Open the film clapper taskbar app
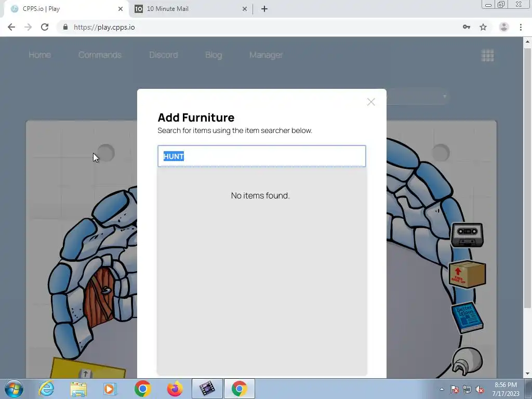Screen dimensions: 532x399 point(207,389)
